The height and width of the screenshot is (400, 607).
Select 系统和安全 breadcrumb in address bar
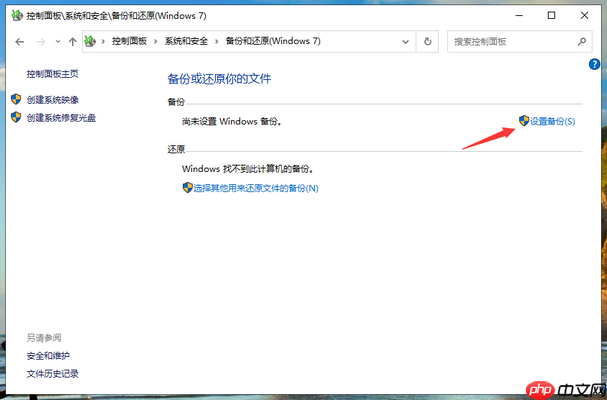pyautogui.click(x=186, y=41)
